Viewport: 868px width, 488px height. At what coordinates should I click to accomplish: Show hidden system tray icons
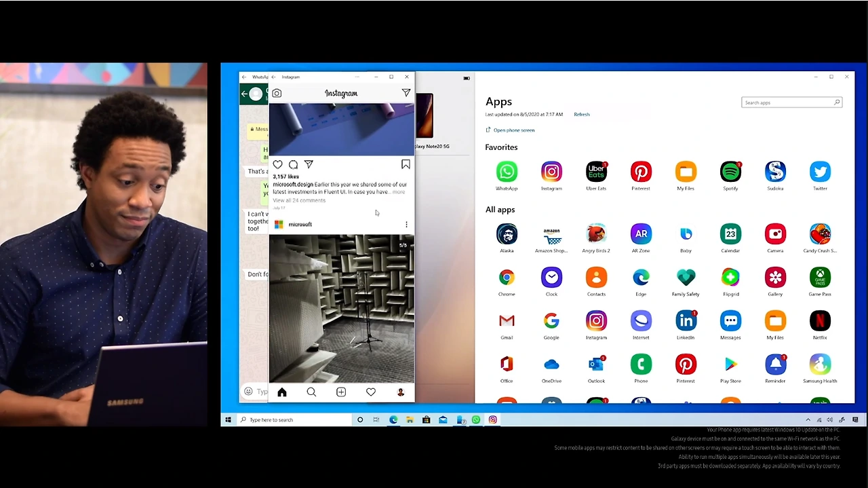[x=808, y=420]
